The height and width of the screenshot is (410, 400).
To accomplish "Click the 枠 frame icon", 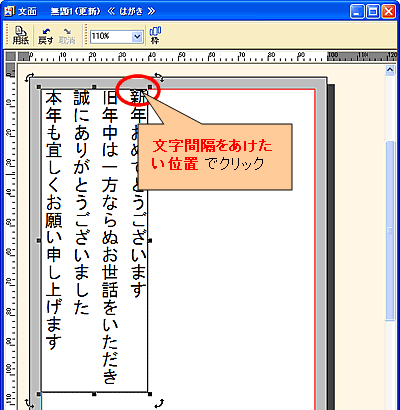I will pos(155,36).
